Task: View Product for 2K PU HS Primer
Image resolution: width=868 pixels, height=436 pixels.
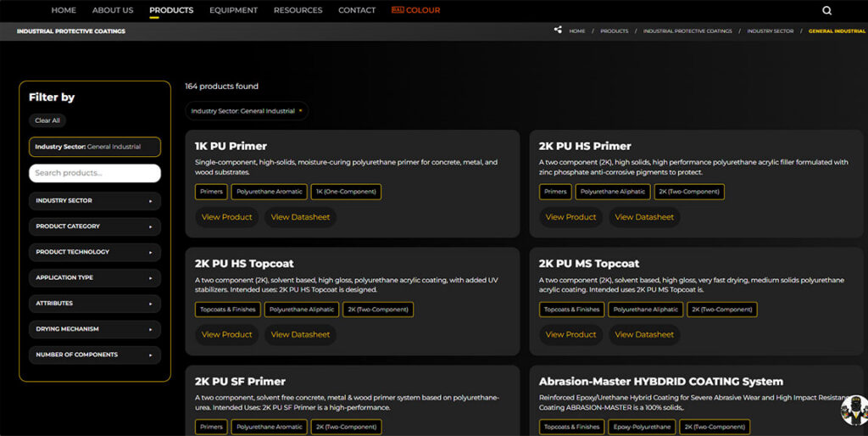Action: (x=570, y=217)
